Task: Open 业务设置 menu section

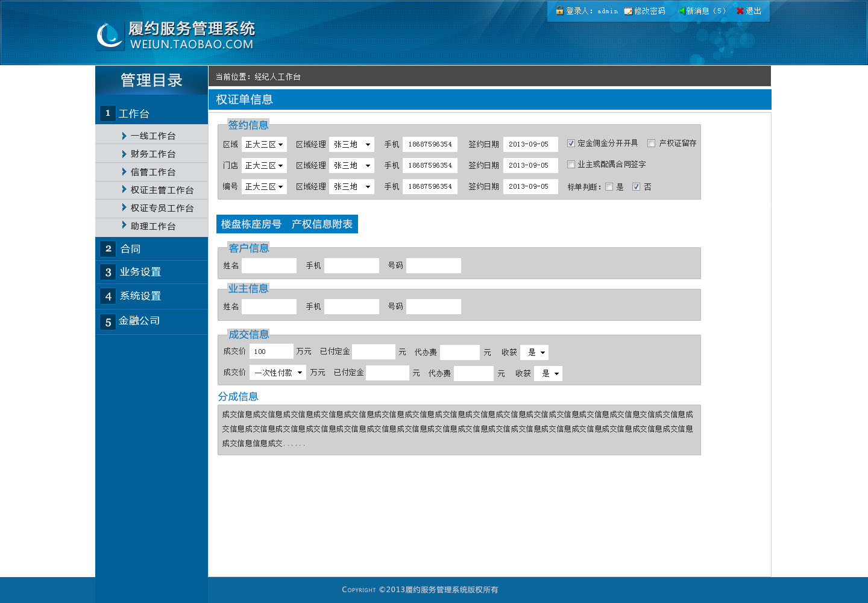Action: pyautogui.click(x=151, y=272)
